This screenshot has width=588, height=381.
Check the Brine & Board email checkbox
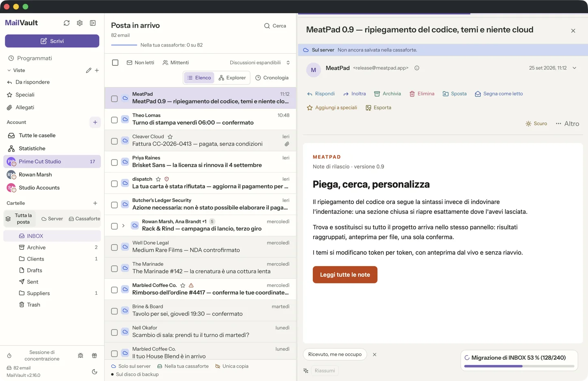(x=114, y=311)
